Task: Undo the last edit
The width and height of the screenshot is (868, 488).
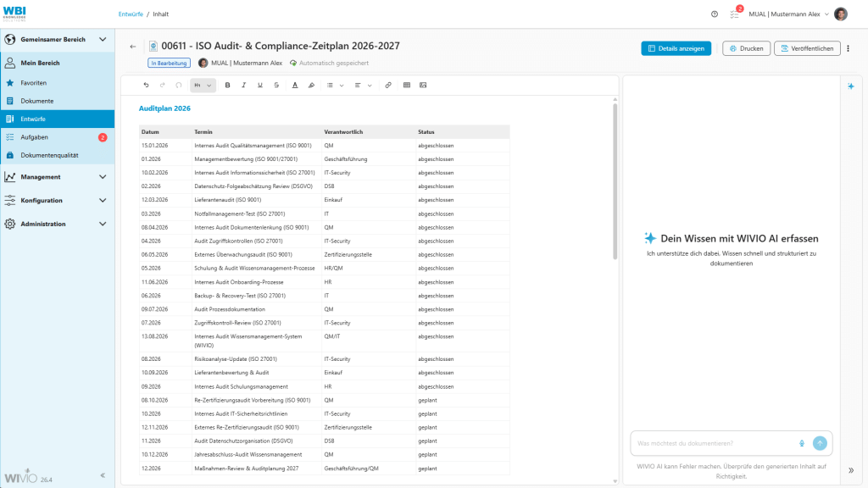Action: click(x=146, y=86)
